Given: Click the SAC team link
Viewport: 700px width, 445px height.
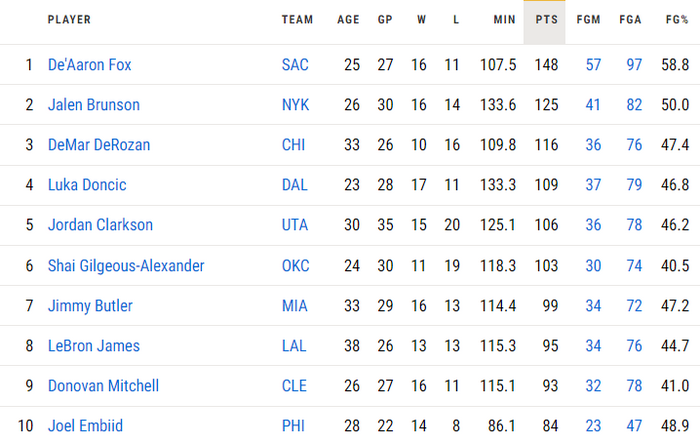Looking at the screenshot, I should point(295,65).
